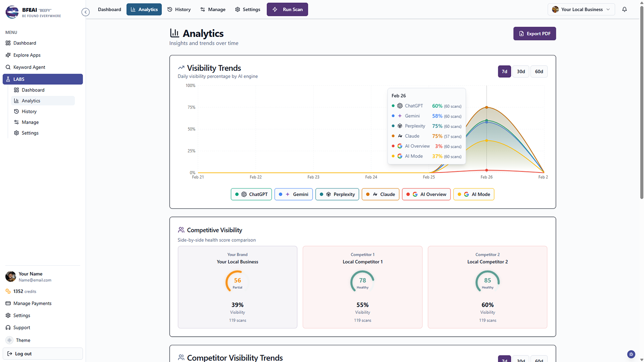644x362 pixels.
Task: Click the lower sidebar Settings gear icon
Action: tap(8, 315)
